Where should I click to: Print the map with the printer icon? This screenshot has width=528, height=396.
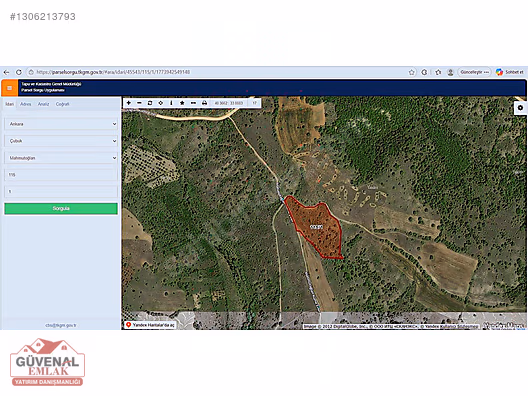click(x=204, y=103)
